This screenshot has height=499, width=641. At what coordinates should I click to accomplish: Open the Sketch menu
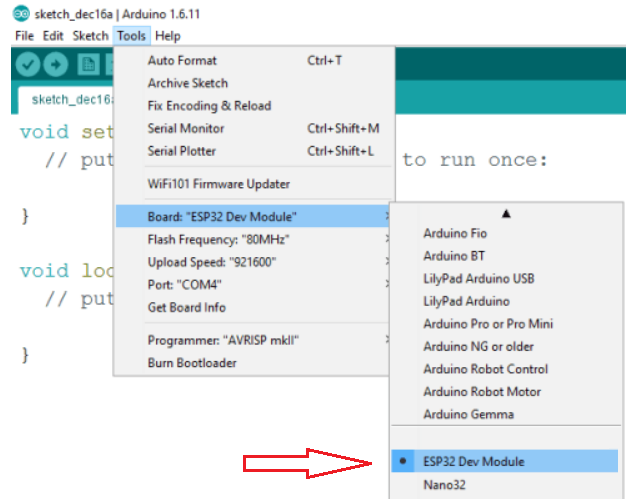pos(90,36)
